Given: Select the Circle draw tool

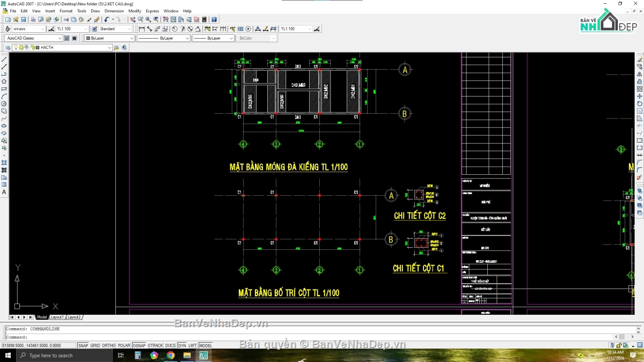Looking at the screenshot, I should (4, 104).
